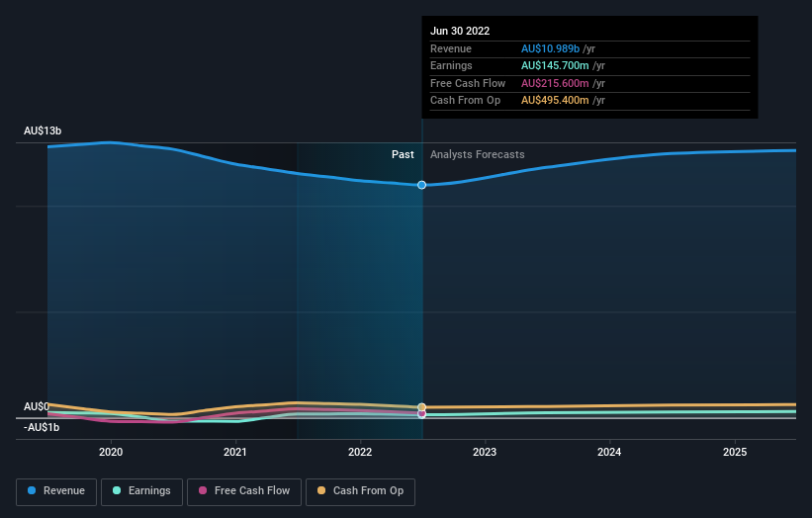Click the 2021 x-axis label

(235, 452)
